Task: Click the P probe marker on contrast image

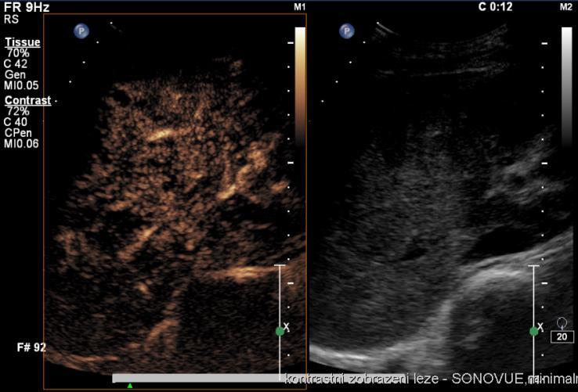Action: 81,31
